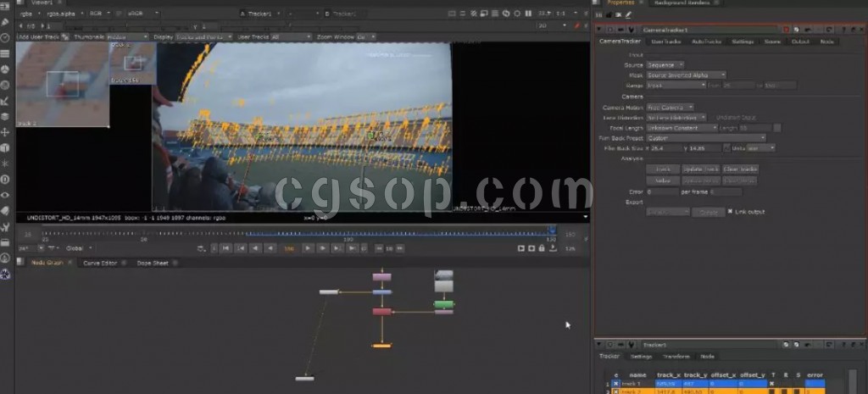This screenshot has width=868, height=394.
Task: Switch to the UserTracks tab
Action: (665, 42)
